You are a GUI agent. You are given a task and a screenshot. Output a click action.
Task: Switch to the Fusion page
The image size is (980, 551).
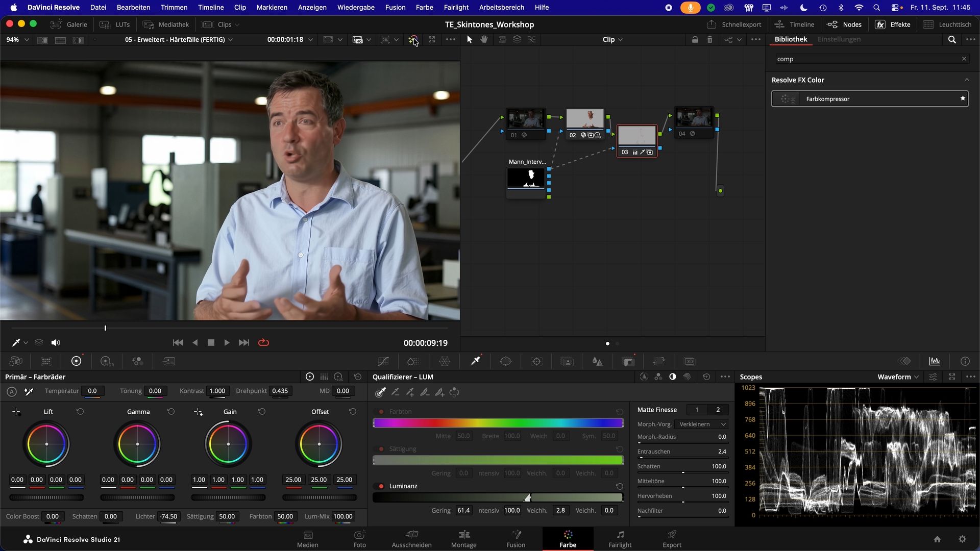(516, 539)
